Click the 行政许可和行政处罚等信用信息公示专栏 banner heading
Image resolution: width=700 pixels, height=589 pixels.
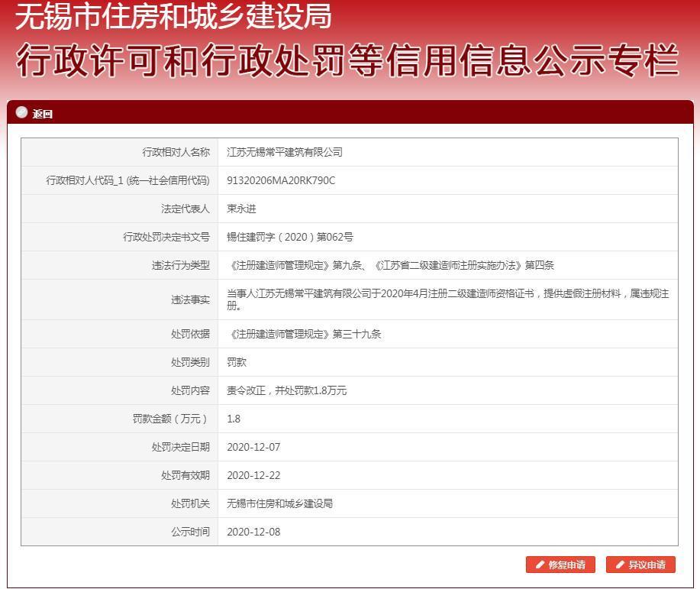[347, 60]
